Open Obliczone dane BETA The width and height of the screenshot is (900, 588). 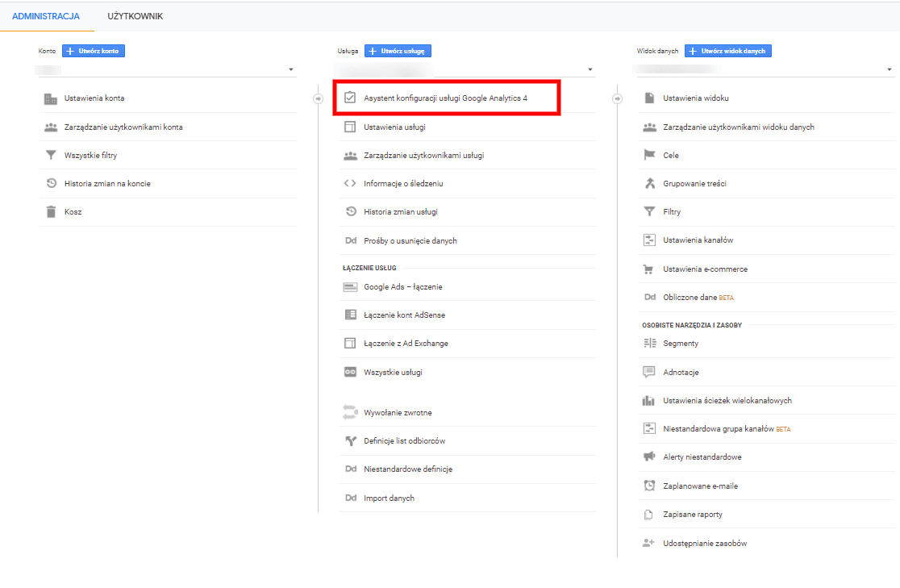(698, 298)
